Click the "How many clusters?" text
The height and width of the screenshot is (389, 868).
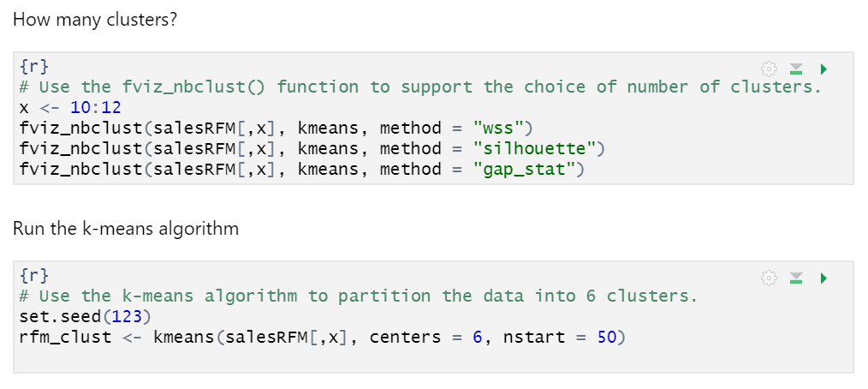point(95,20)
